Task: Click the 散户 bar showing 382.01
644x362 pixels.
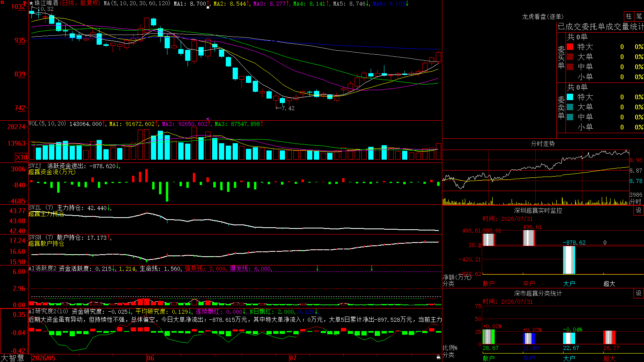Action: pyautogui.click(x=489, y=240)
